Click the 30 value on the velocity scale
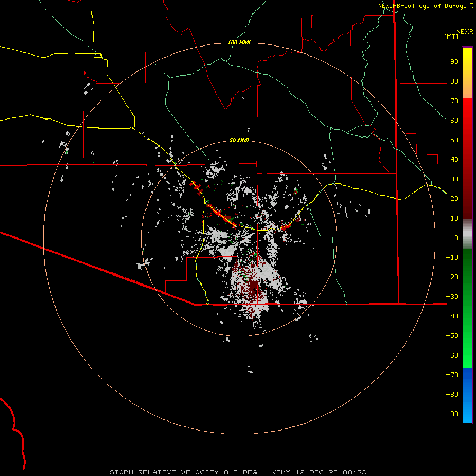This screenshot has width=476, height=476. 454,179
